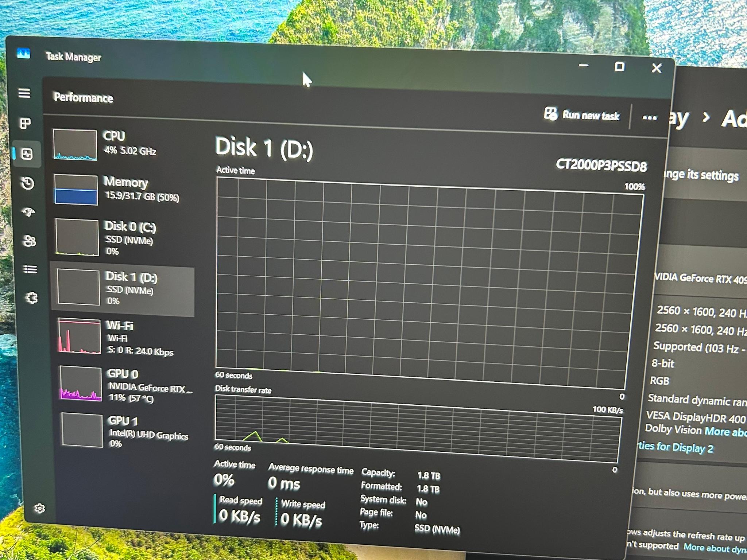The width and height of the screenshot is (747, 560).
Task: Click Dolby Vision More about link in Settings
Action: (726, 432)
